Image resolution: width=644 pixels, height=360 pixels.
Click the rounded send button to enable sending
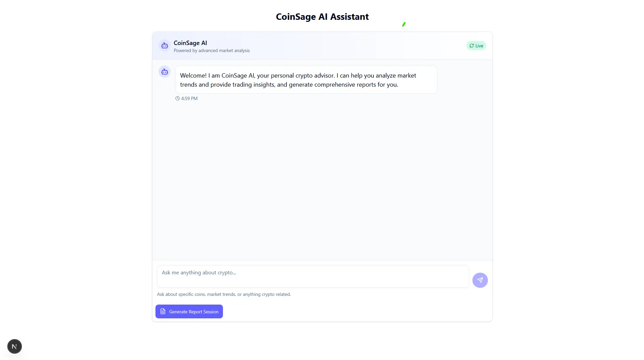click(x=480, y=280)
